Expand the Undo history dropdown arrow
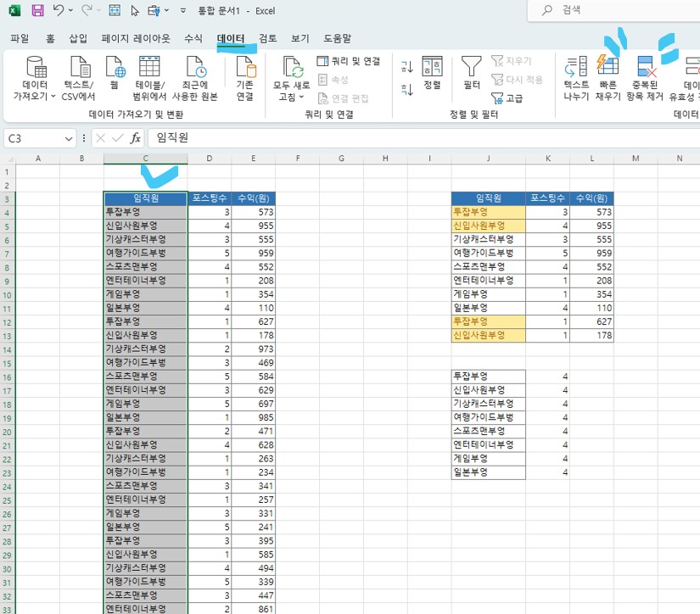Viewport: 700px width, 614px height. (70, 10)
